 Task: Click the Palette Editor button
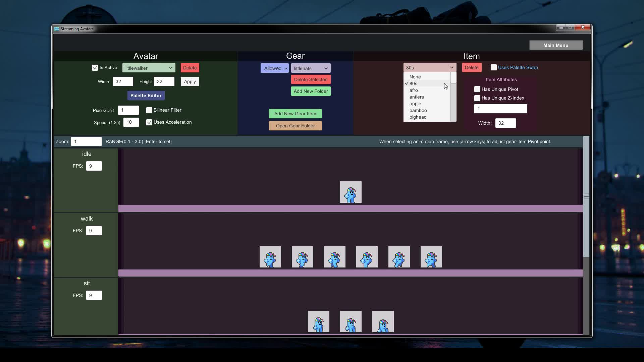click(x=146, y=96)
